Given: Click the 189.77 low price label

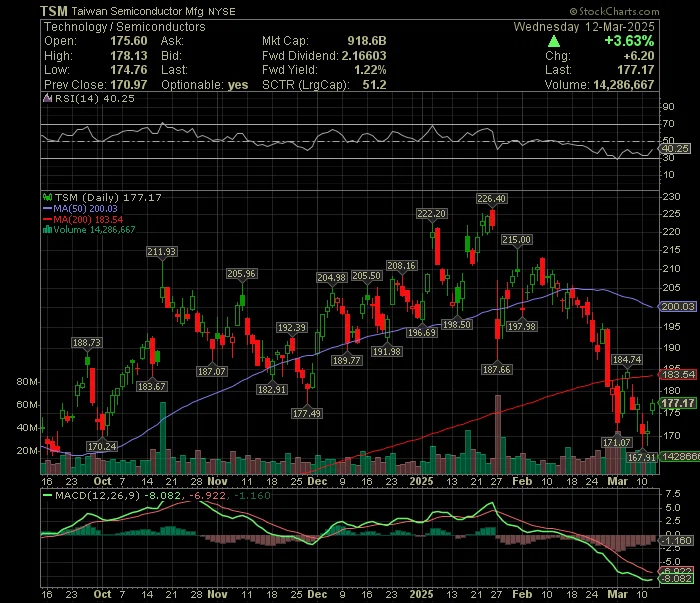Looking at the screenshot, I should (346, 360).
